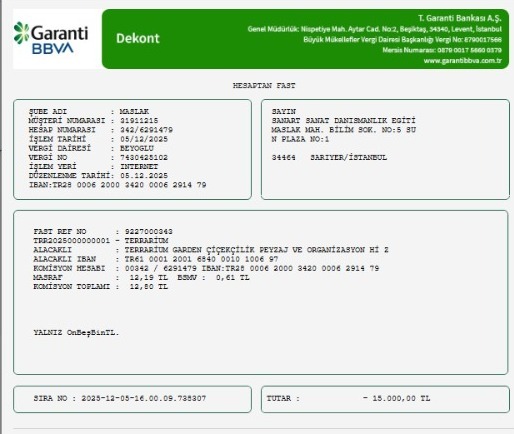Click the green clover logo emblem
Viewport: 514px width, 434px height.
click(x=22, y=33)
